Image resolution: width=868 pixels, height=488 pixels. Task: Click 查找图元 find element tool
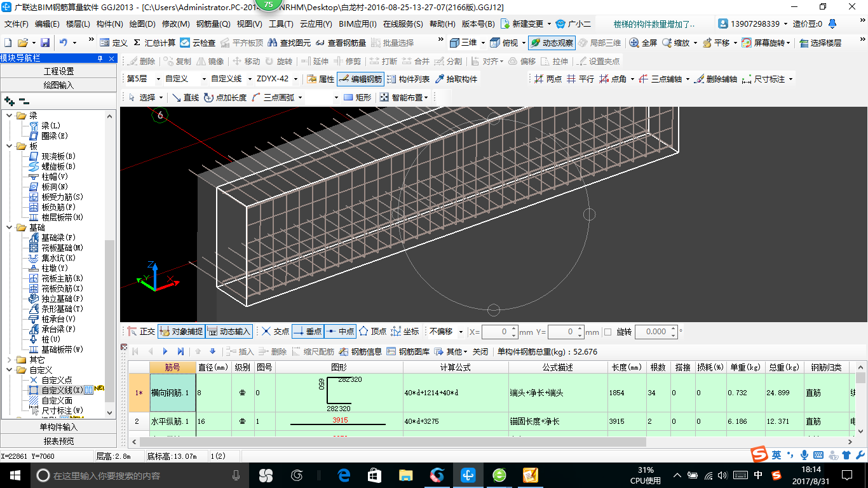click(x=289, y=43)
